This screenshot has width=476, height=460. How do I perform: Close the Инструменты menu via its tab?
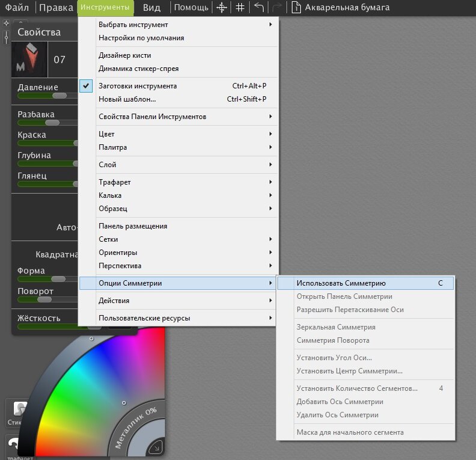pyautogui.click(x=105, y=8)
